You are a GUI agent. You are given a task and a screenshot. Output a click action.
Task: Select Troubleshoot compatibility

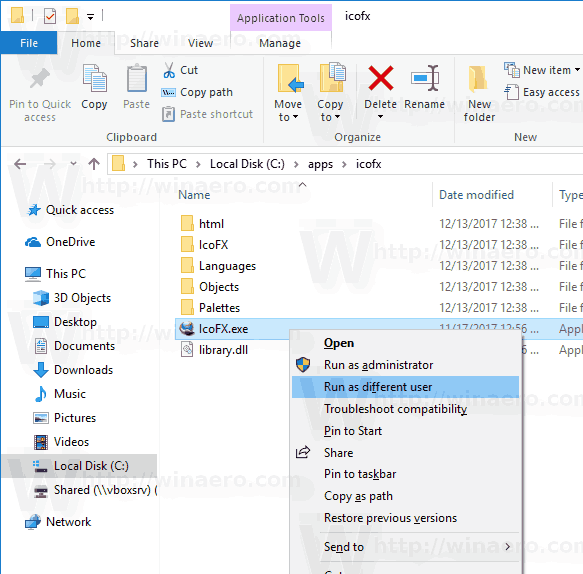tap(405, 409)
